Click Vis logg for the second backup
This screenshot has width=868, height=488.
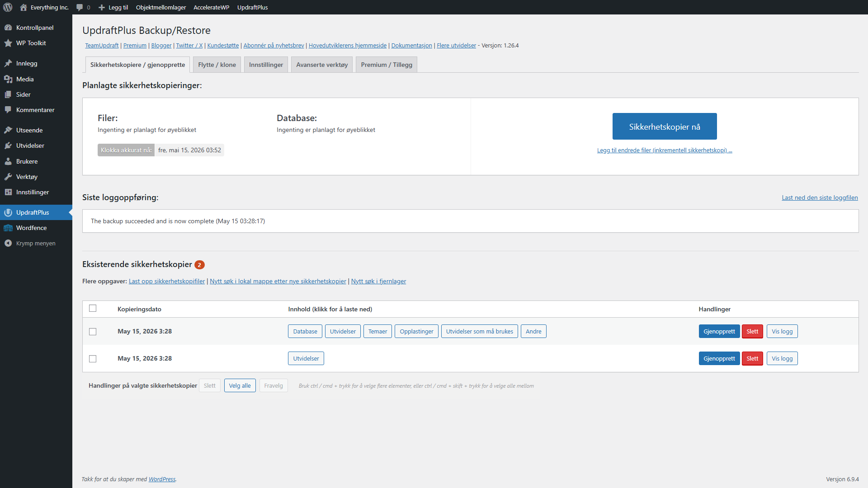click(x=782, y=358)
